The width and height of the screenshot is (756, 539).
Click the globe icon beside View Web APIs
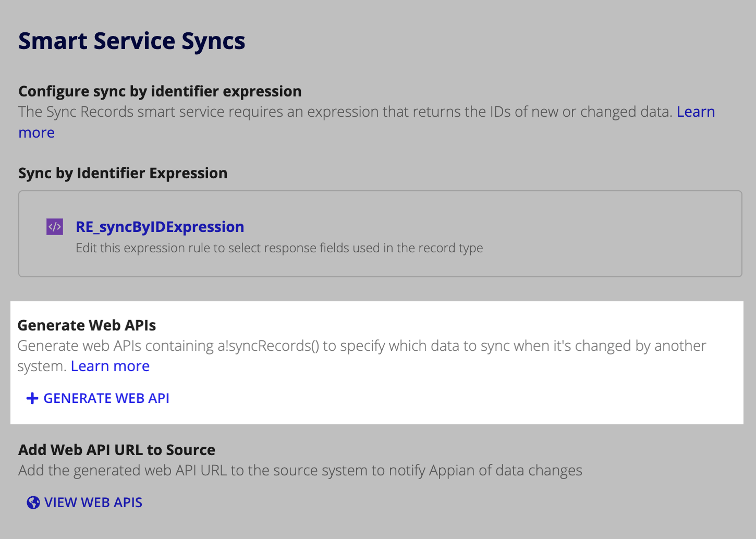click(33, 503)
